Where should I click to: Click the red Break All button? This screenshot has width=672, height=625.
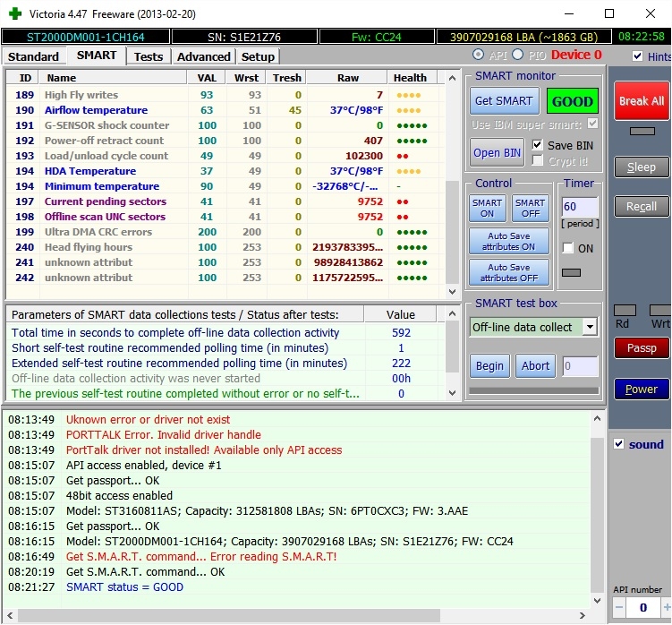tap(642, 101)
